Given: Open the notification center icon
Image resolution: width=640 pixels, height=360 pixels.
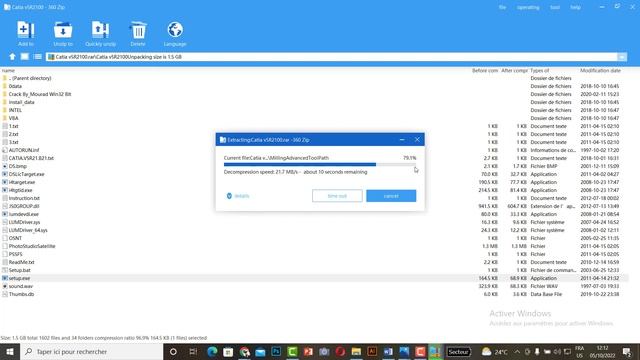Looking at the screenshot, I should pyautogui.click(x=627, y=351).
